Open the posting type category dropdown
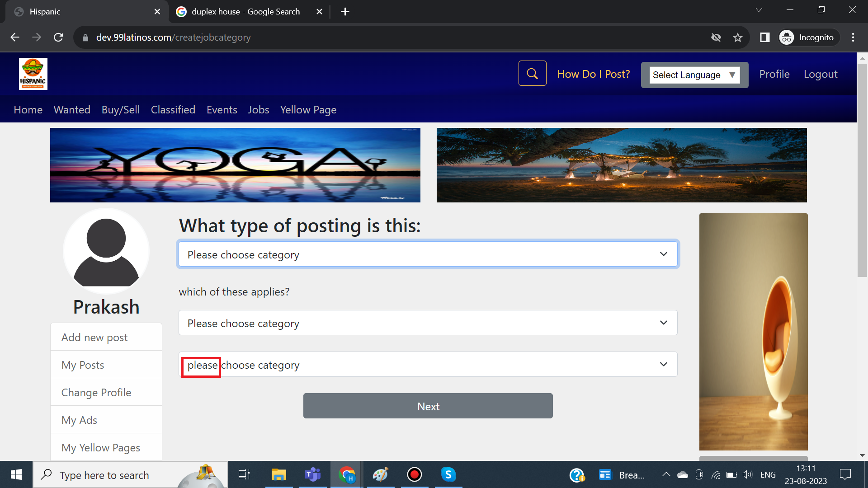This screenshot has height=488, width=868. 428,254
